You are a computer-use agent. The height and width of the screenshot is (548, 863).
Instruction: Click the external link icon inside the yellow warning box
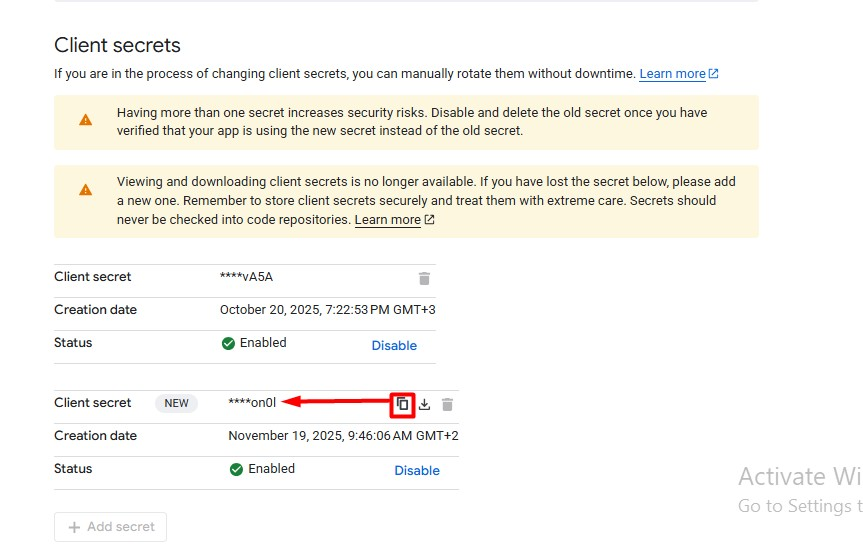429,220
